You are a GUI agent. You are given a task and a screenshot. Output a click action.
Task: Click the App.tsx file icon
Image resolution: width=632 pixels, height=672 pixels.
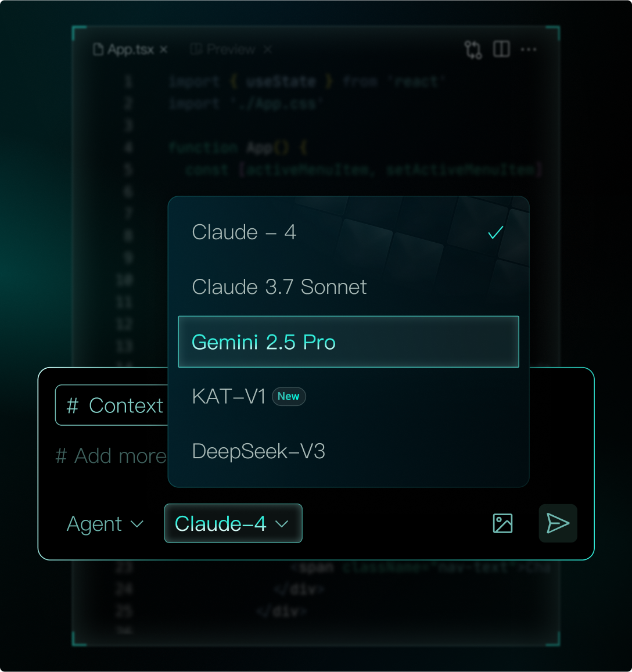click(98, 50)
